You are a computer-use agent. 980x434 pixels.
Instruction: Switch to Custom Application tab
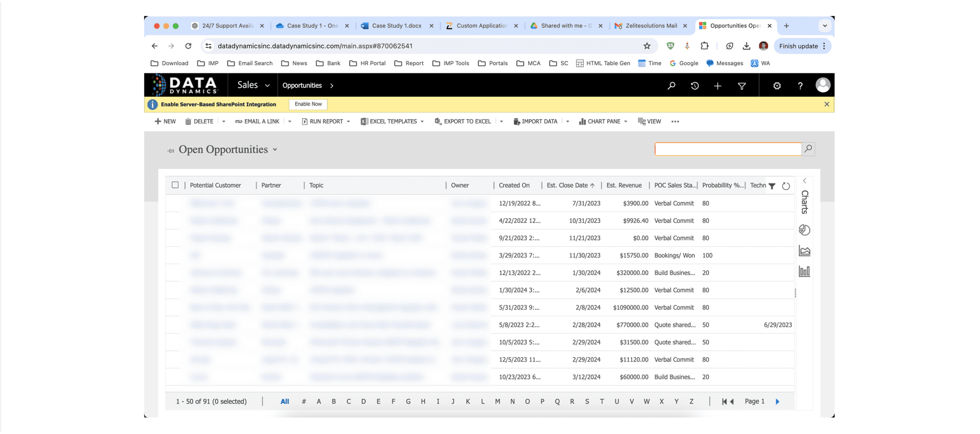[481, 26]
